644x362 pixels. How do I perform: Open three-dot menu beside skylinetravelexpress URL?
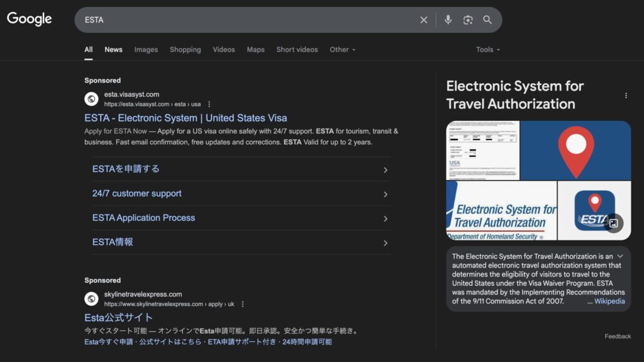click(243, 304)
